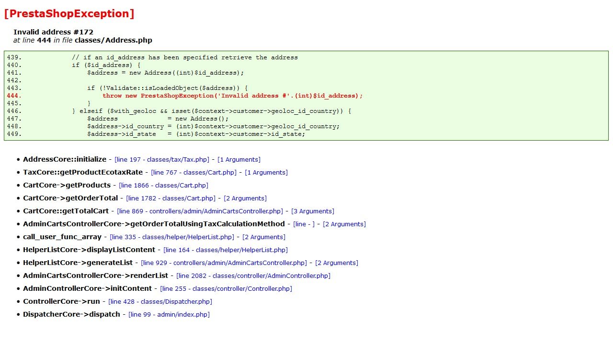Image resolution: width=613 pixels, height=364 pixels.
Task: Click the "AdminControllerCore->initContent" trace entry
Action: 87,288
